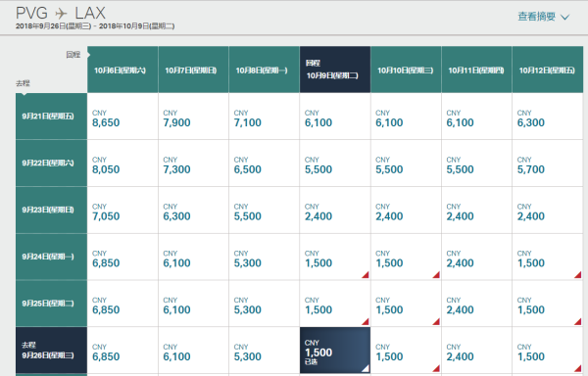Select 6,850 fare for 9月25日 and 10月6日
The image size is (588, 376).
pos(122,304)
